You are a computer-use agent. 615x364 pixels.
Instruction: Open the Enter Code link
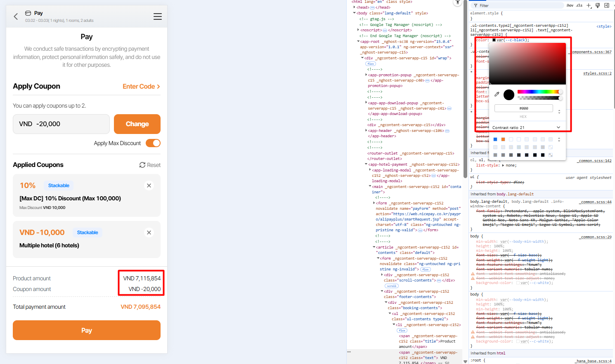[x=141, y=86]
